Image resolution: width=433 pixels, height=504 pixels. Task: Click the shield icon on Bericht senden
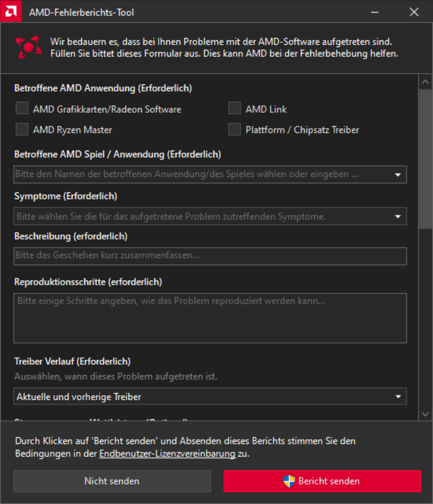coord(289,481)
